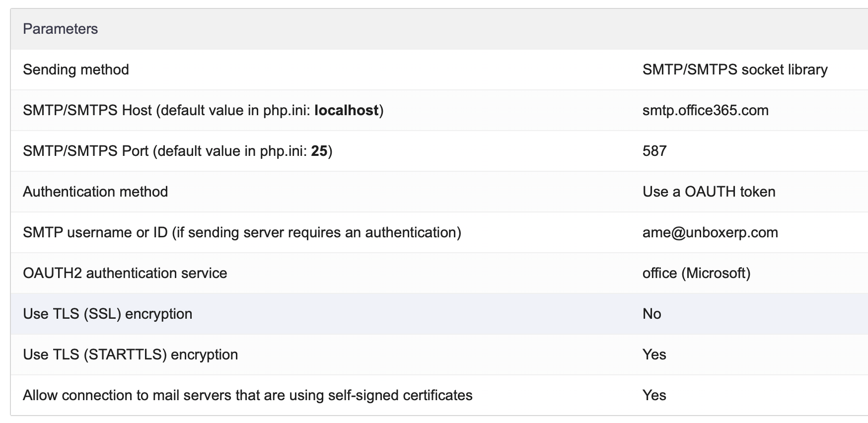The height and width of the screenshot is (423, 868).
Task: Select the Use a OAUTH token value
Action: click(709, 192)
